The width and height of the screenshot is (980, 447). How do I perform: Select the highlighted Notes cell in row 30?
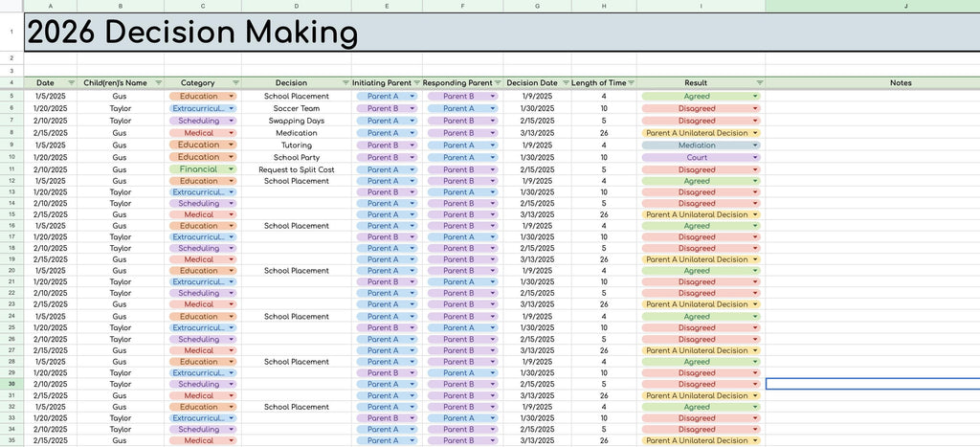point(873,384)
